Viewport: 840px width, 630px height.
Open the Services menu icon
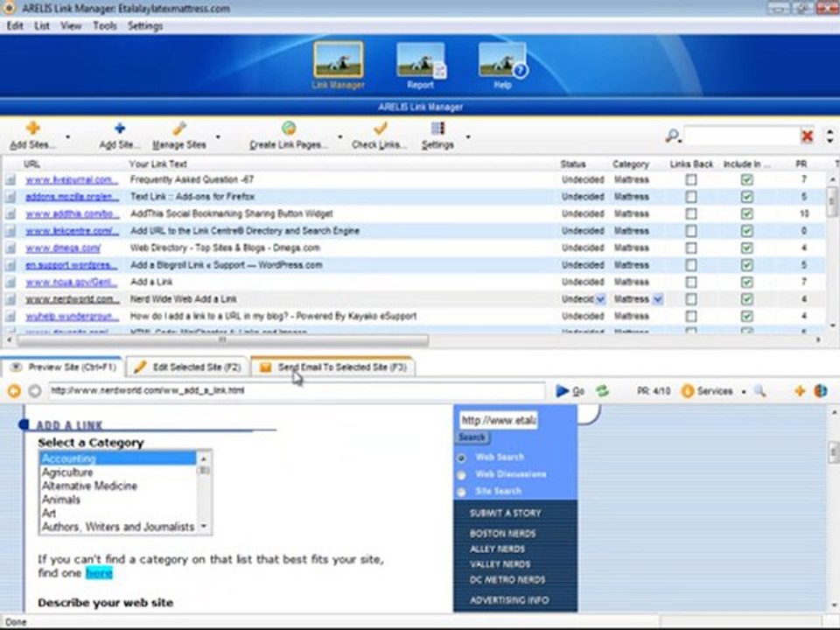point(688,391)
